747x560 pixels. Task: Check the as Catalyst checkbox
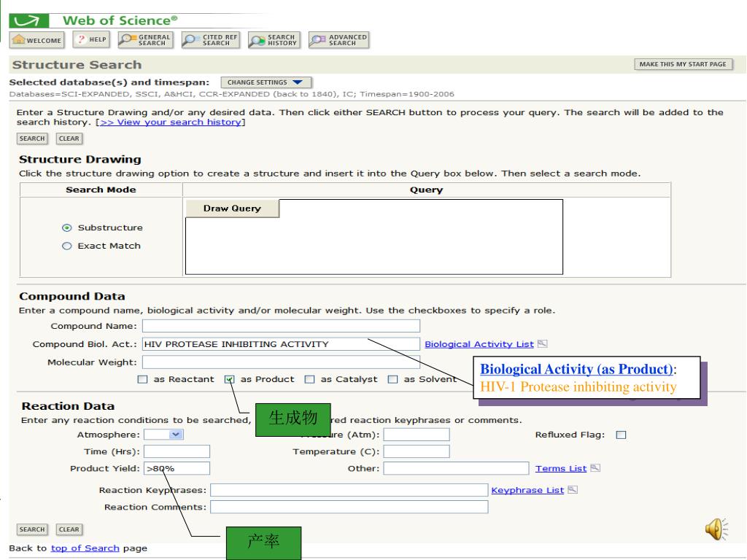pos(309,379)
